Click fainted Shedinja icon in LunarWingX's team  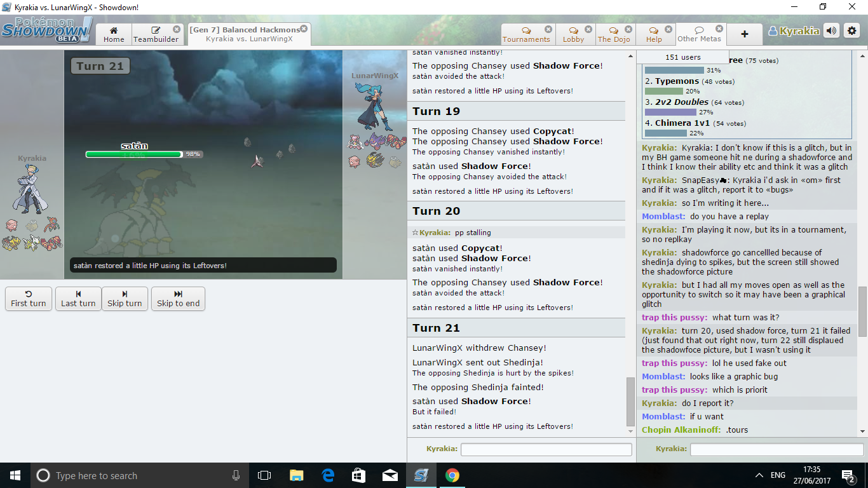(x=395, y=161)
